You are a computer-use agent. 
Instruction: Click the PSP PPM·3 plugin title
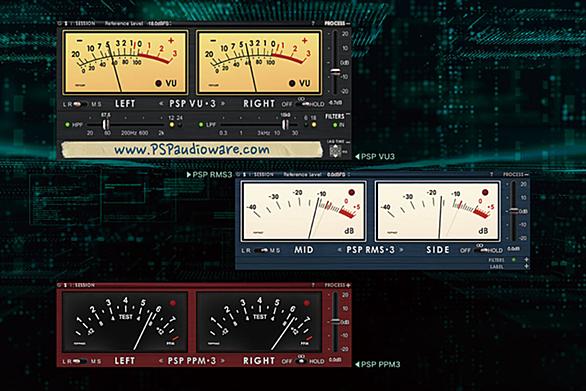(192, 361)
